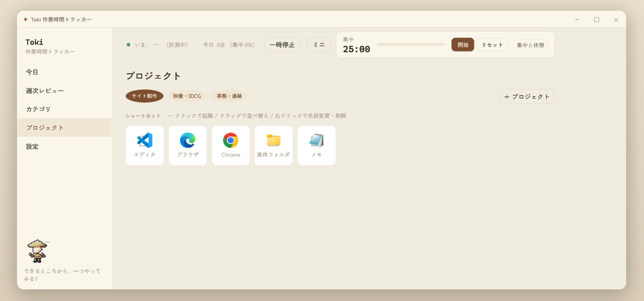This screenshot has height=301, width=644.
Task: Open the 今日 page
Action: pos(64,72)
